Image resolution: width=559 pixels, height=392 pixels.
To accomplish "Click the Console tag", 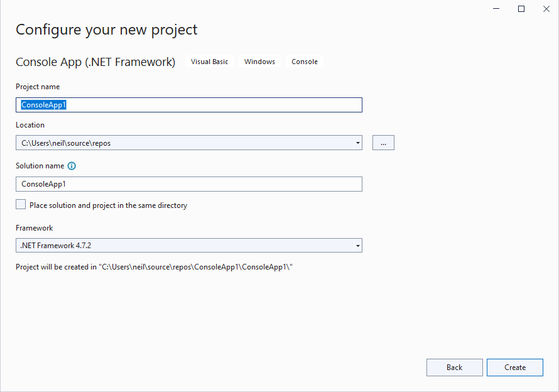I will click(305, 62).
